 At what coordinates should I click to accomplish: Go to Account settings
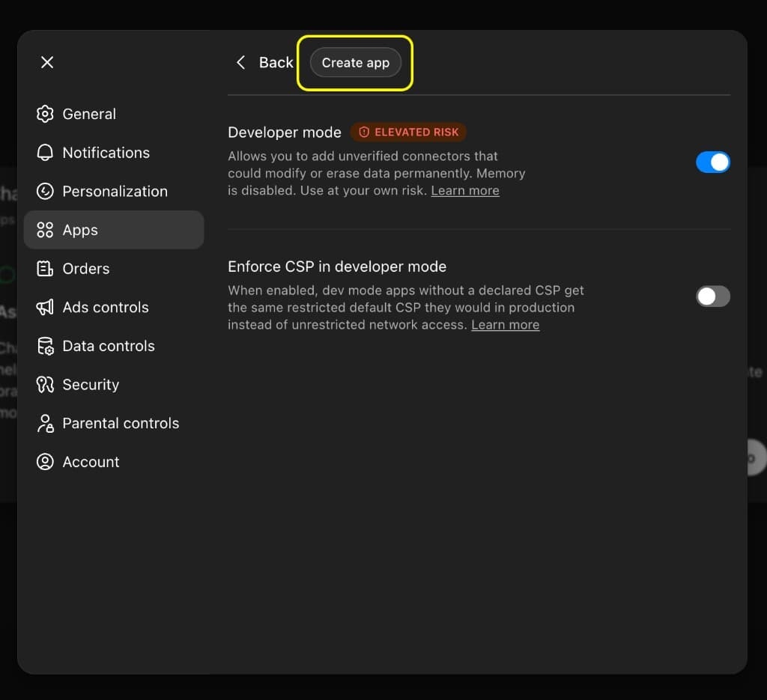point(114,461)
